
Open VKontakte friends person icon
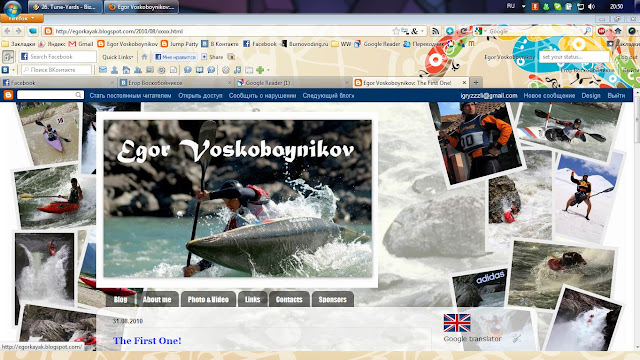point(115,70)
